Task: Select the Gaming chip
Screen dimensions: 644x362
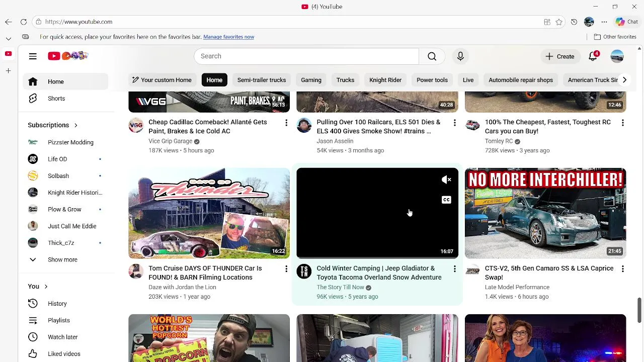Action: pyautogui.click(x=311, y=80)
